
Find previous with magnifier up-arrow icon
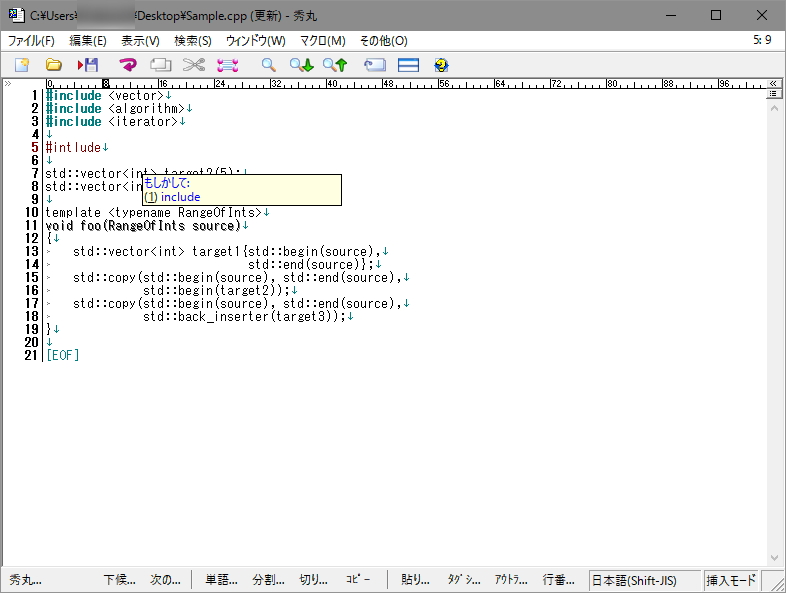tap(335, 65)
